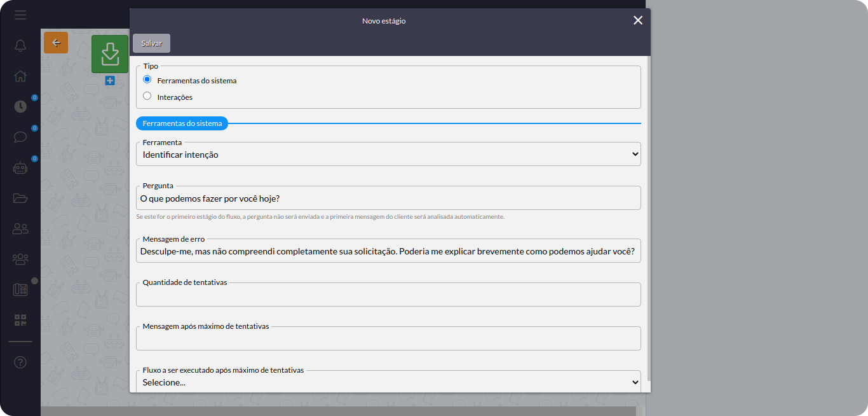Click the Salvar button
Image resolution: width=868 pixels, height=416 pixels.
151,43
